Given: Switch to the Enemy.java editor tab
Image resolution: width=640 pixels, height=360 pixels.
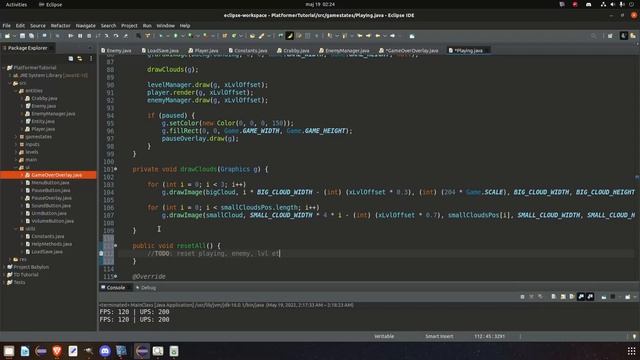Looking at the screenshot, I should (x=117, y=51).
